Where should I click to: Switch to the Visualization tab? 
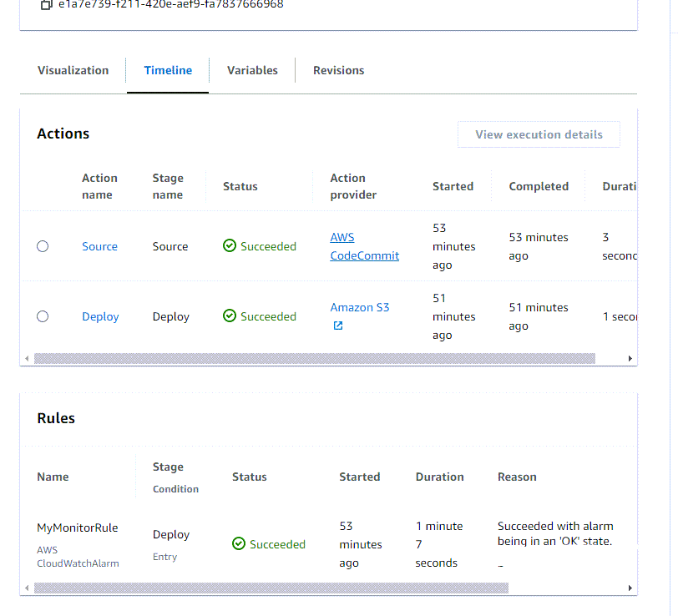73,70
